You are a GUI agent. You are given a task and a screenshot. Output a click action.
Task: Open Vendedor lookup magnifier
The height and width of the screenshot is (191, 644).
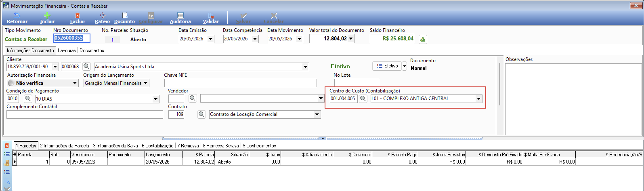[193, 99]
